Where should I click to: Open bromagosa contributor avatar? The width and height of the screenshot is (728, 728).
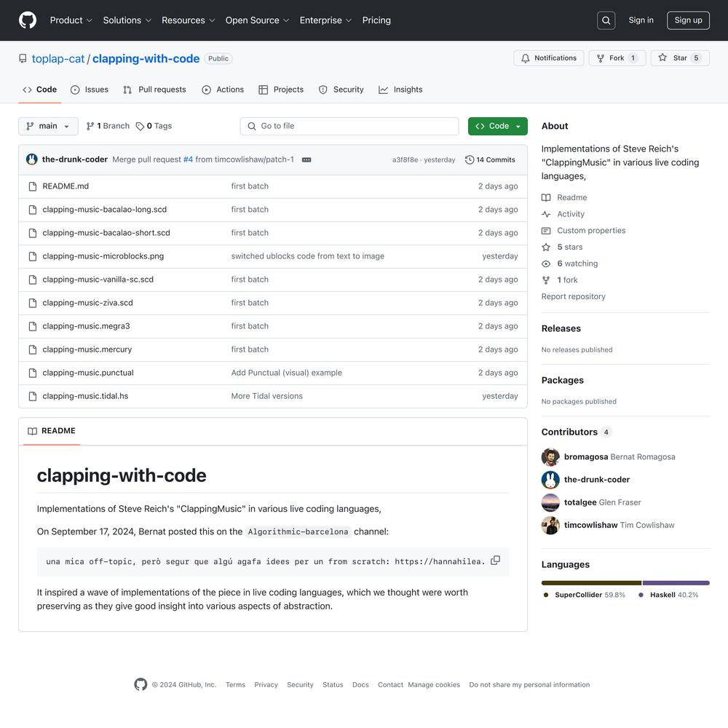[x=550, y=457]
